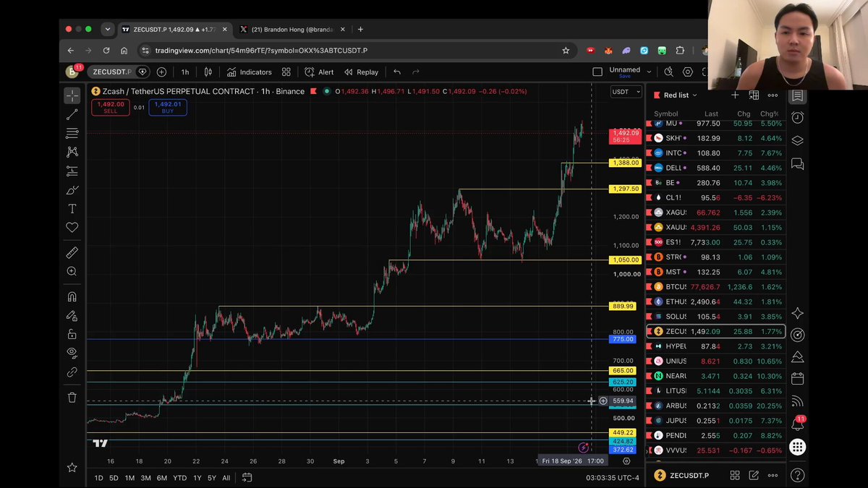Toggle the eye hide drawings icon

pos(72,353)
